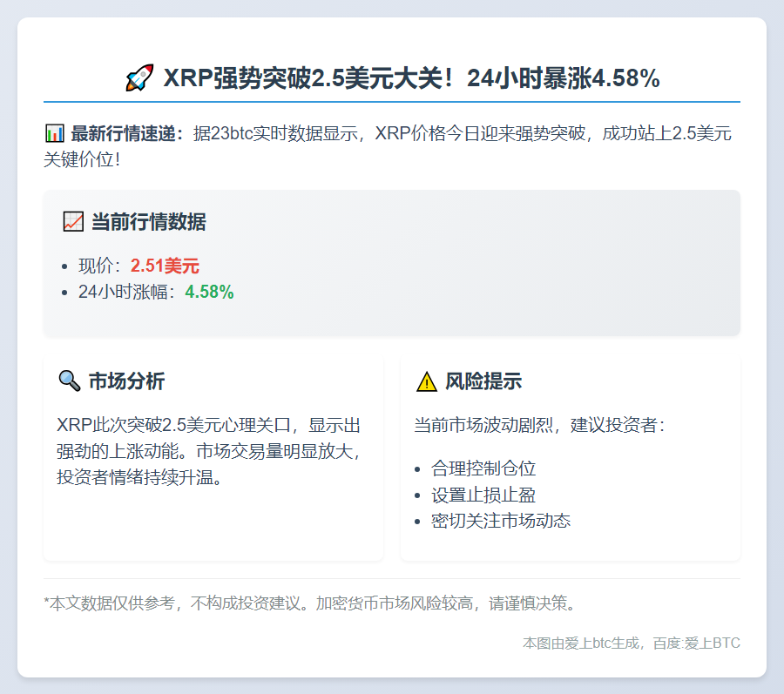This screenshot has width=784, height=694.
Task: Select the green 4.58% gain value
Action: click(209, 293)
